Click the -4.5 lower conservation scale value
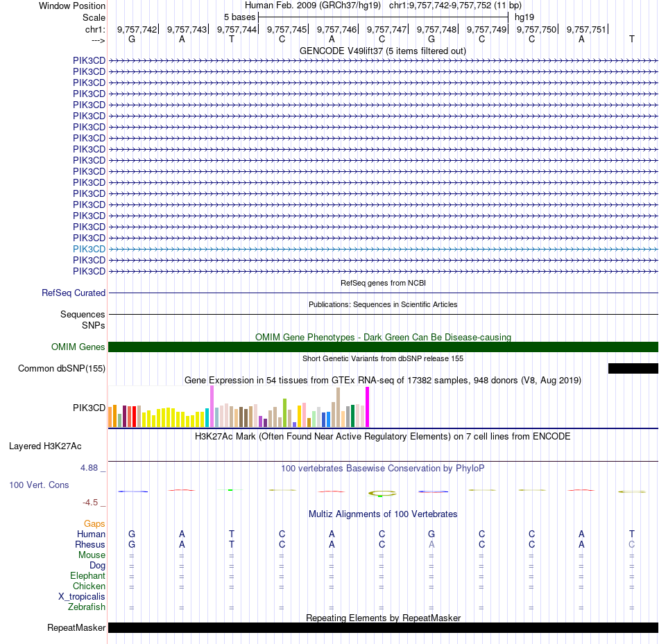 (x=90, y=503)
